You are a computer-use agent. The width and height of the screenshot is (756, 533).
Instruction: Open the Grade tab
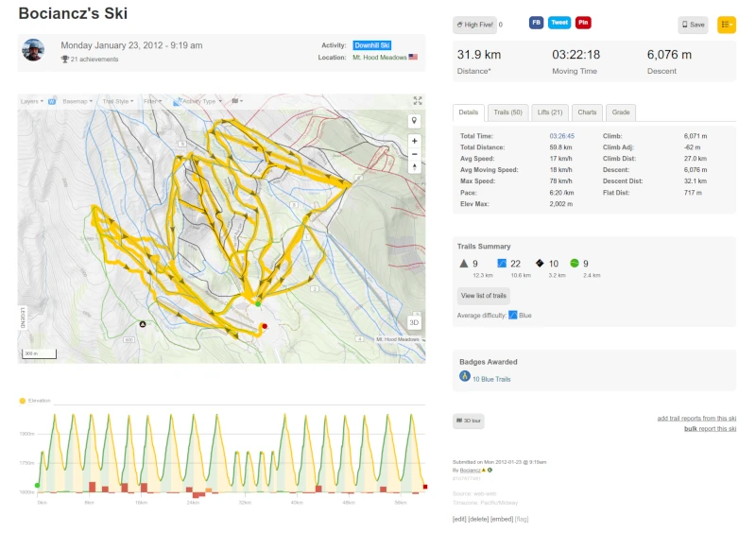621,112
